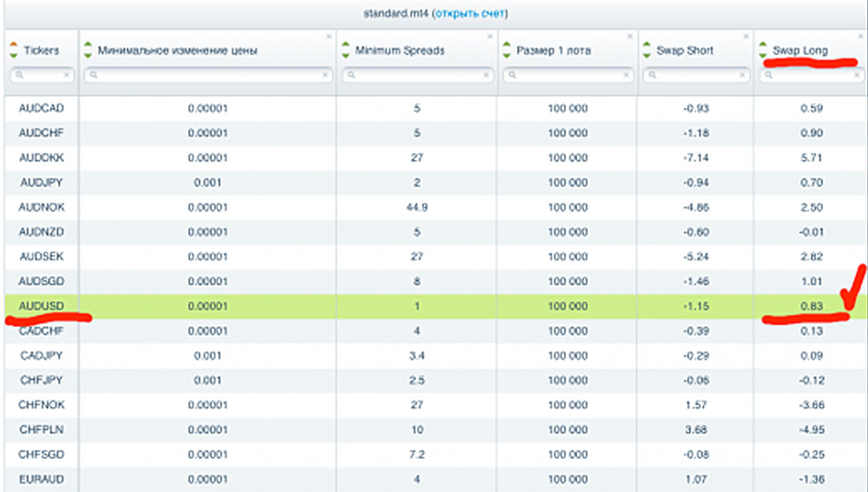Click sort arrows beside Swap Long

pos(763,50)
